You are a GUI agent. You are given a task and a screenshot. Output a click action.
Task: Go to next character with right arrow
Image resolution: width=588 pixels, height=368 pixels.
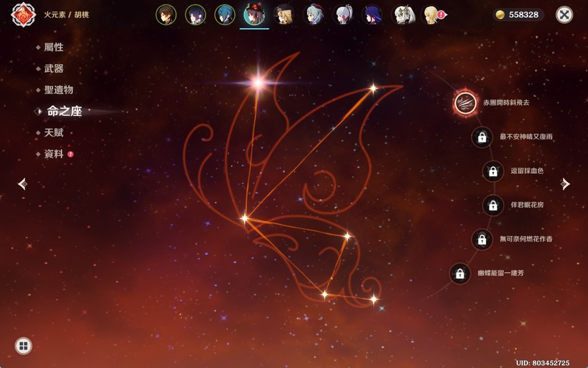pyautogui.click(x=565, y=183)
